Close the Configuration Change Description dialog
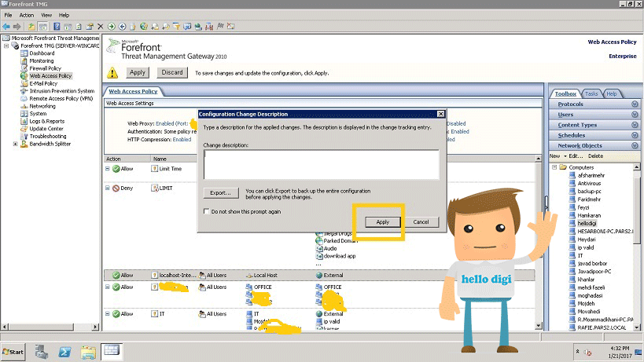The height and width of the screenshot is (362, 644). pyautogui.click(x=440, y=114)
